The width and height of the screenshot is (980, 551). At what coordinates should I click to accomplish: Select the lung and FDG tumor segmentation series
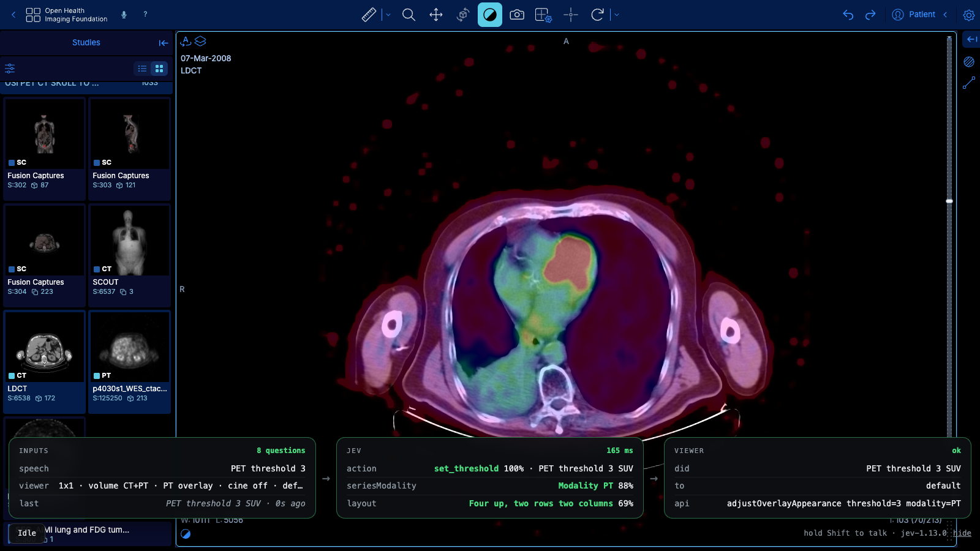pos(87,533)
